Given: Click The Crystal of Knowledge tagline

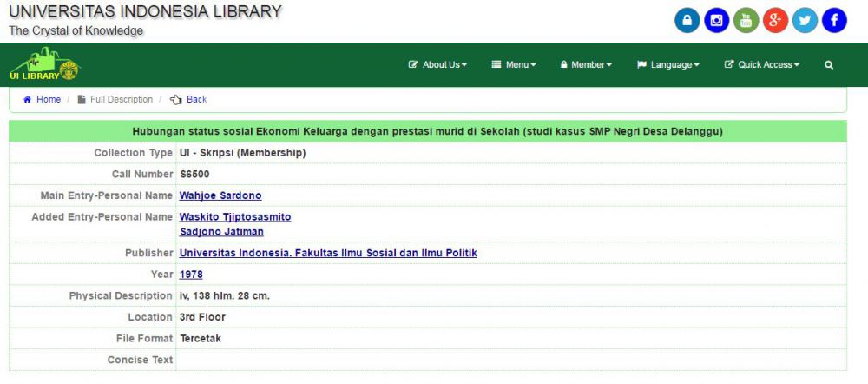Looking at the screenshot, I should click(76, 31).
